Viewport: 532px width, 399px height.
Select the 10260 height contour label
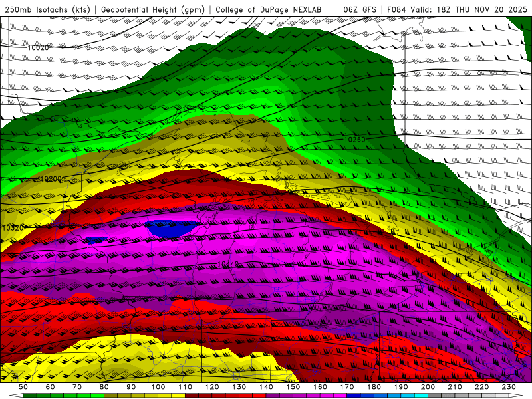click(355, 140)
